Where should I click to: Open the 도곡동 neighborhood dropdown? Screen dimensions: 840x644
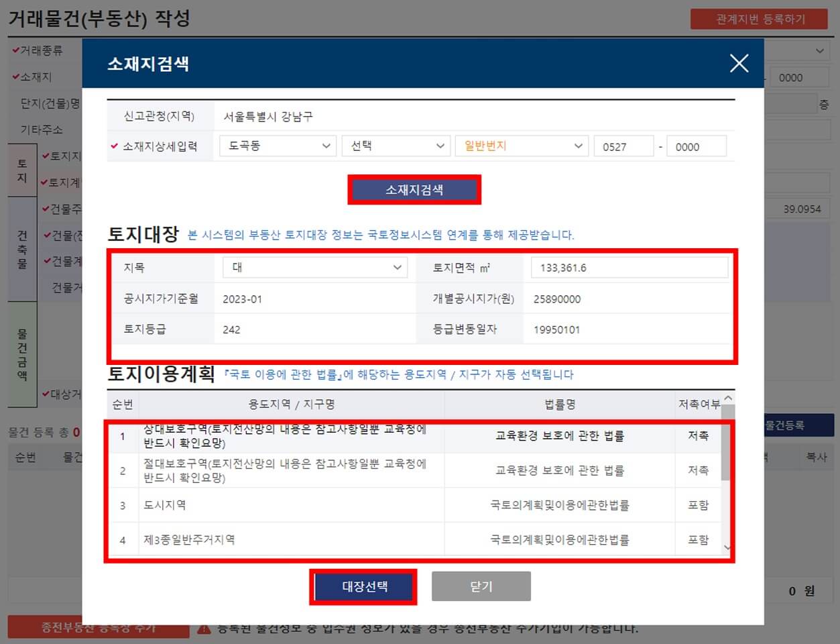click(278, 146)
